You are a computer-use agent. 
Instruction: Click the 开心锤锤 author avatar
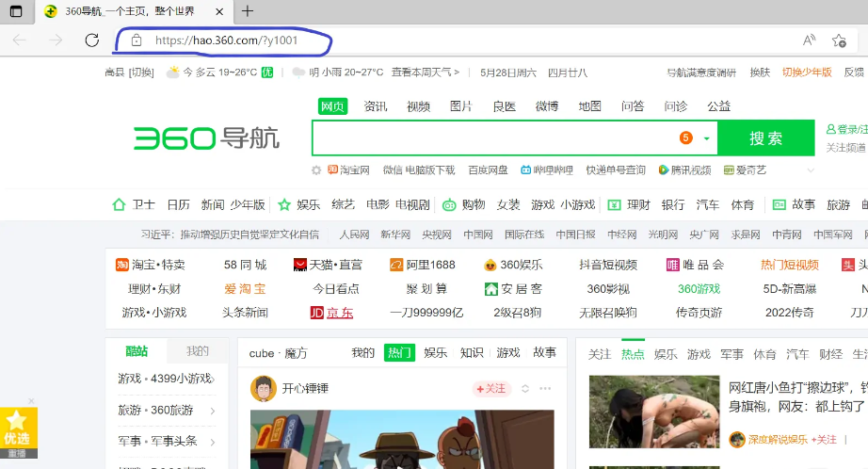[263, 388]
